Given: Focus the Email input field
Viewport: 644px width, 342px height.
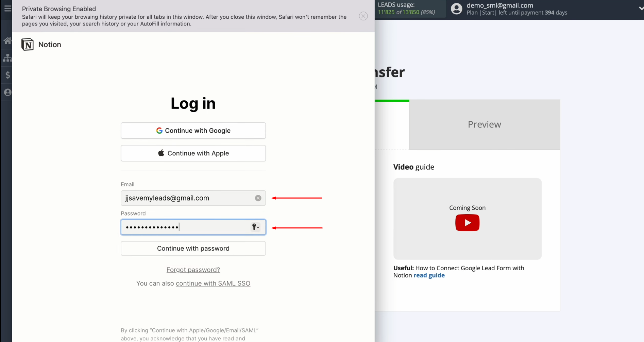Looking at the screenshot, I should (193, 198).
